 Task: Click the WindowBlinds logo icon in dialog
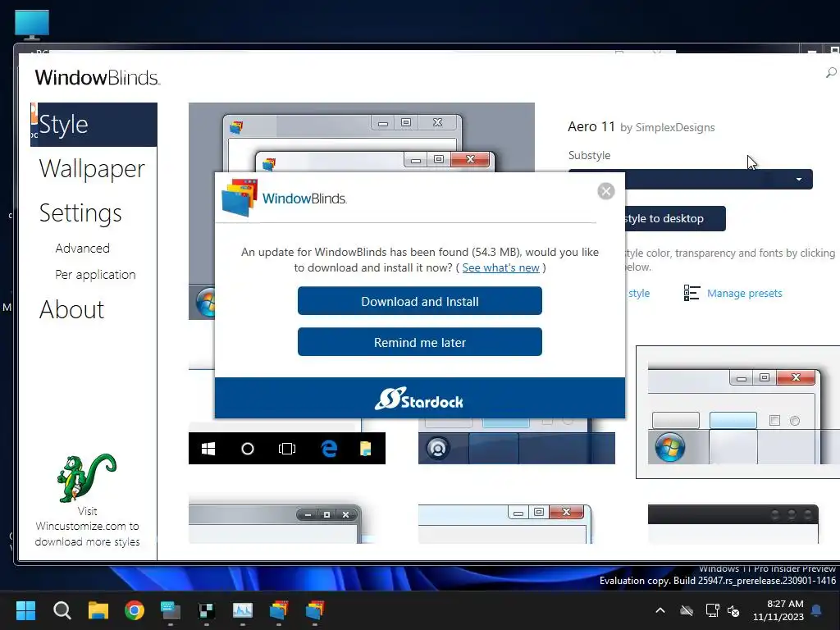[240, 198]
